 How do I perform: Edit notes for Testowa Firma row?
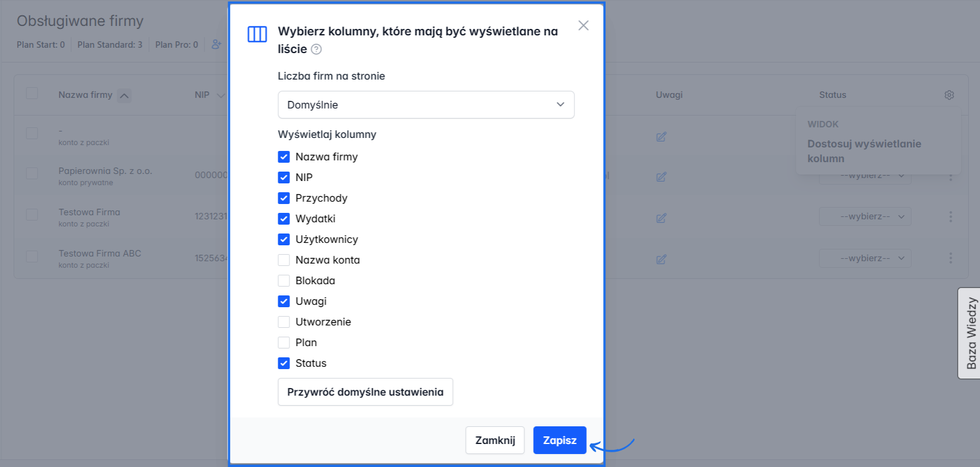[x=661, y=218]
